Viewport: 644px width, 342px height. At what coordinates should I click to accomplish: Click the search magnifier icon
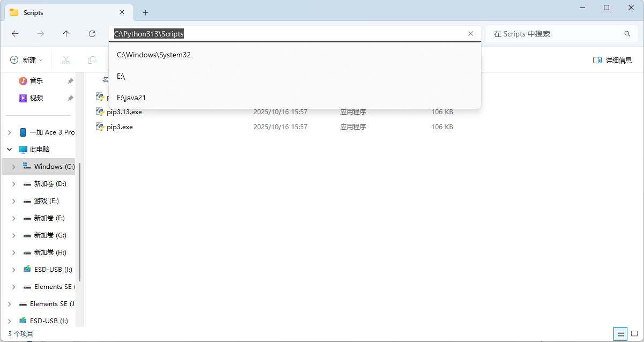(x=627, y=34)
